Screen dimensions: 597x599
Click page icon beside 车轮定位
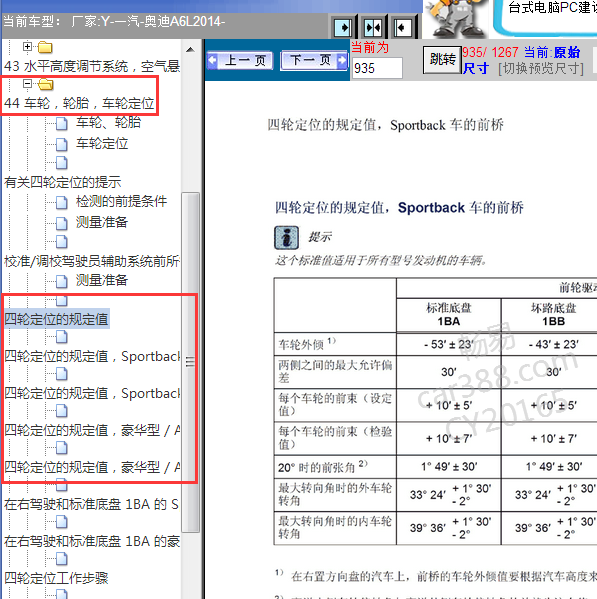(x=61, y=144)
